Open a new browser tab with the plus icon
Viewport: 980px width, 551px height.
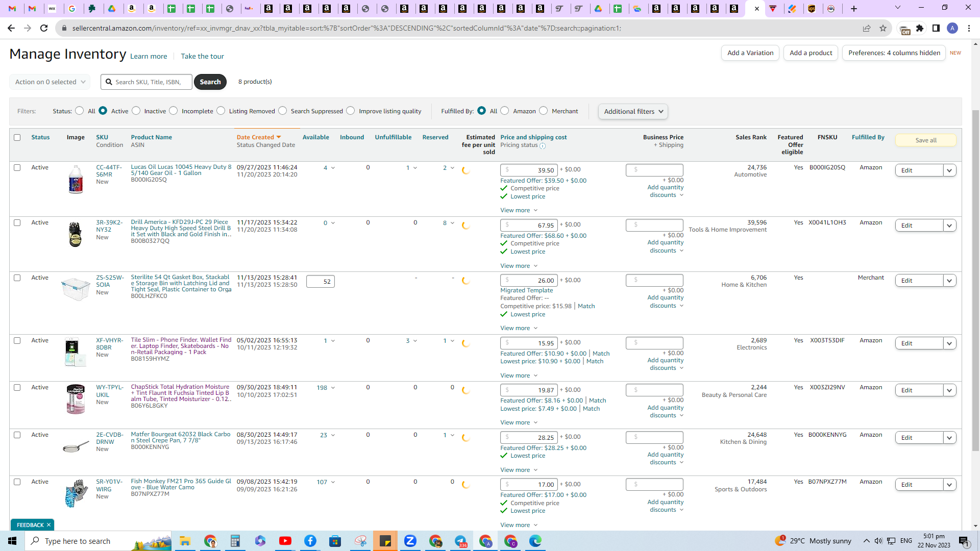coord(854,9)
